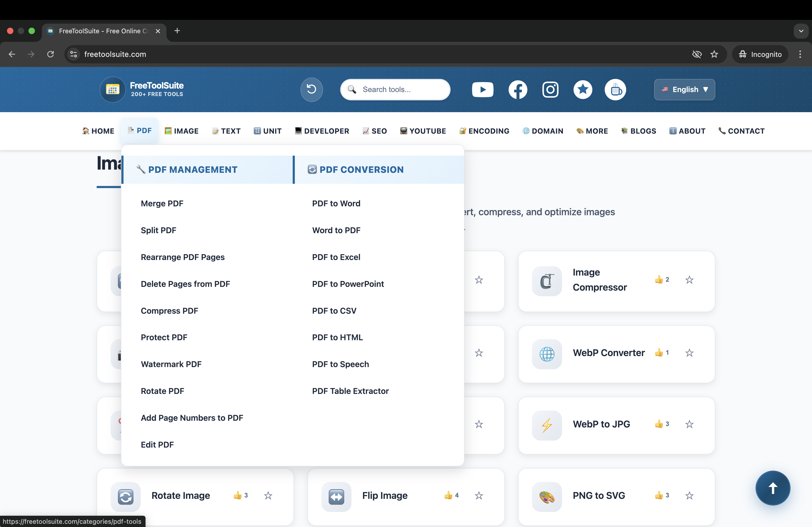Open the English language dropdown

click(684, 89)
